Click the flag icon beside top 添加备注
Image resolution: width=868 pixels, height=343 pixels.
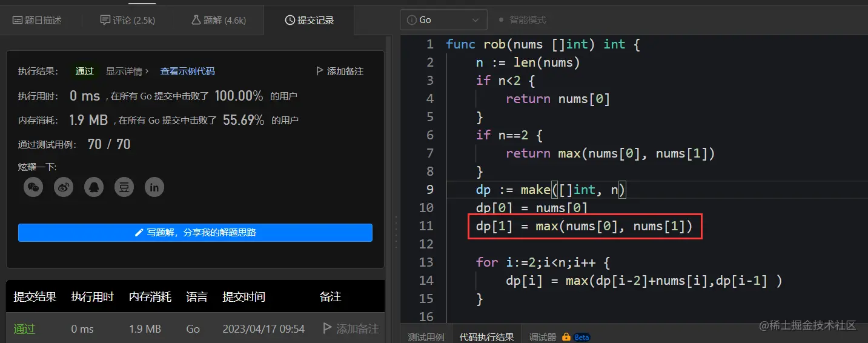[320, 71]
